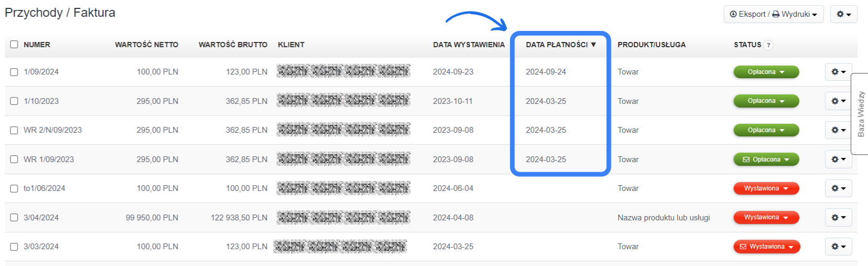Viewport: 868px width, 266px height.
Task: Tick the select-all checkbox in header
Action: pyautogui.click(x=14, y=45)
